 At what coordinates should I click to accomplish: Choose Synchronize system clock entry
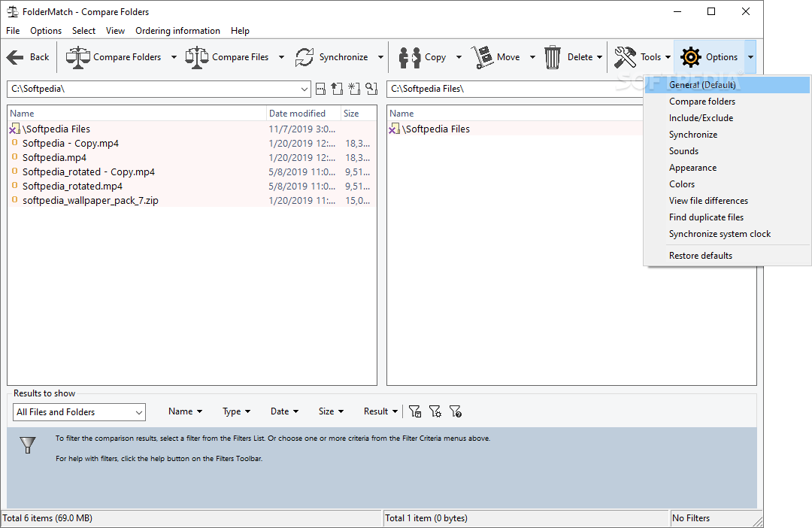pyautogui.click(x=727, y=234)
